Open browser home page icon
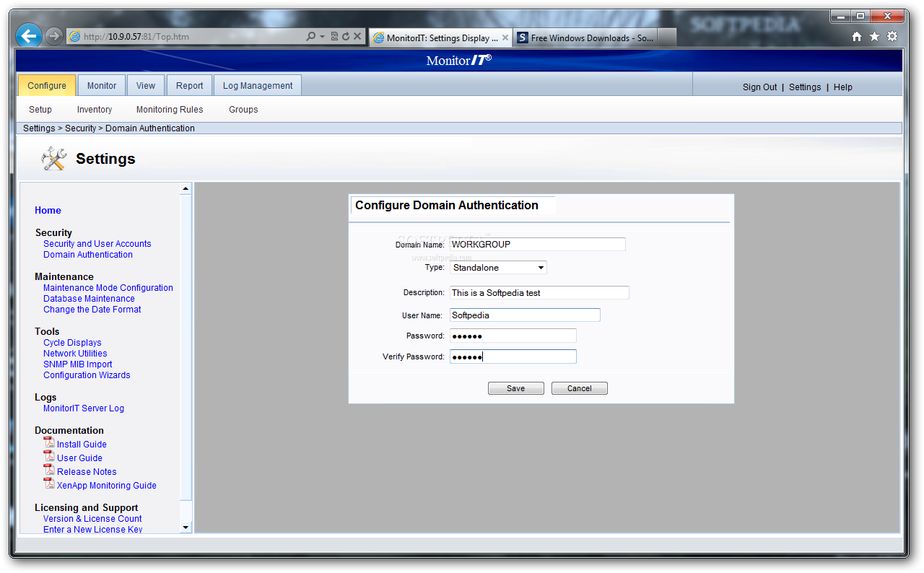This screenshot has height=573, width=924. [857, 36]
